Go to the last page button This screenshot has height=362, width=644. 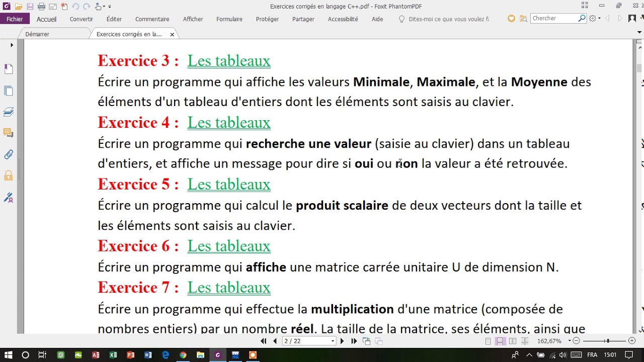(354, 341)
